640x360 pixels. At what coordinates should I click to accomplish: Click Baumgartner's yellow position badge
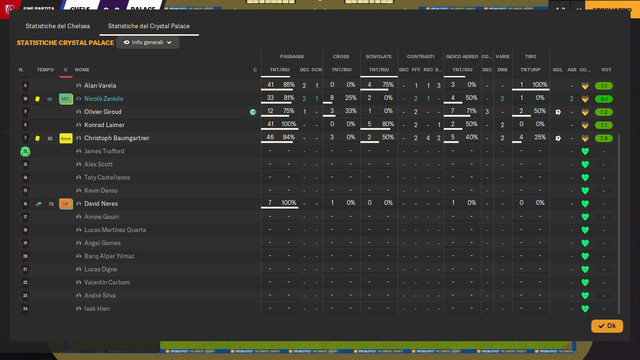click(x=66, y=138)
